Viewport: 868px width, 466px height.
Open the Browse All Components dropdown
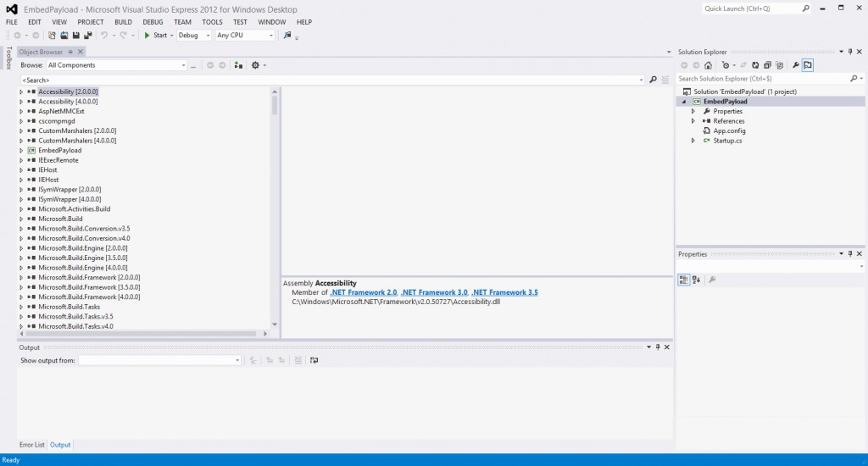(184, 65)
